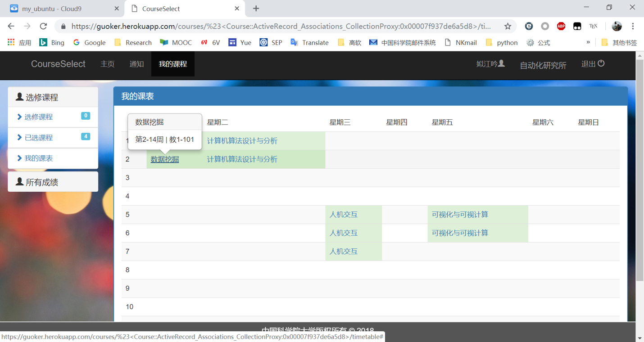Click the 0 badge next to 选修课程

pos(86,116)
